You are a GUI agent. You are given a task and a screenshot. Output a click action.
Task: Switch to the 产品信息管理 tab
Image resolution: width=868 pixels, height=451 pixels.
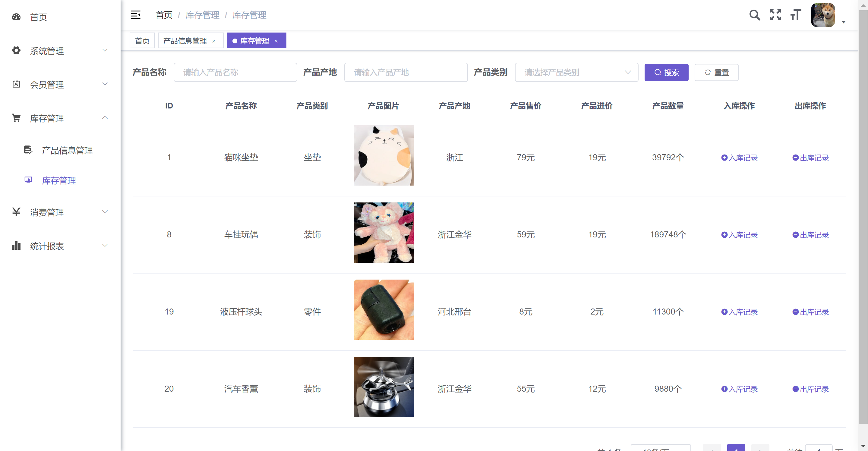click(x=185, y=41)
